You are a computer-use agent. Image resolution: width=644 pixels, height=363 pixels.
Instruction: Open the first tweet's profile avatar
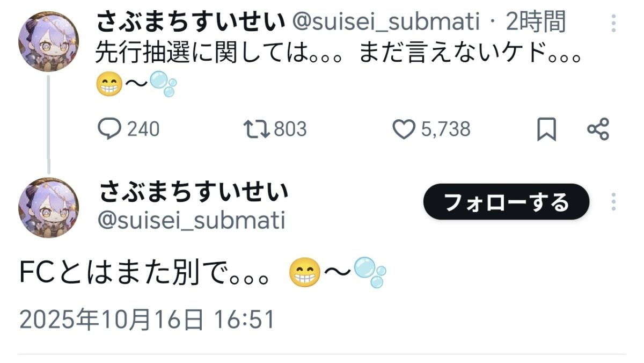pyautogui.click(x=48, y=41)
